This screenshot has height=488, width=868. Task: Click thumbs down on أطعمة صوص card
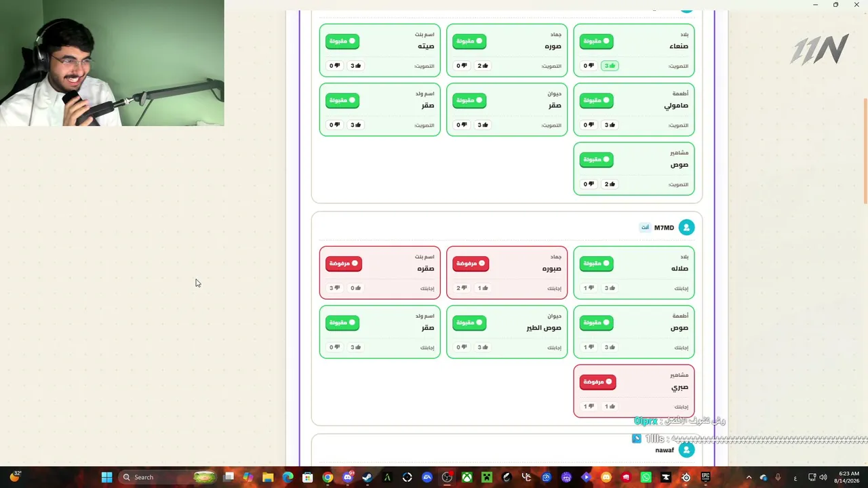point(589,347)
